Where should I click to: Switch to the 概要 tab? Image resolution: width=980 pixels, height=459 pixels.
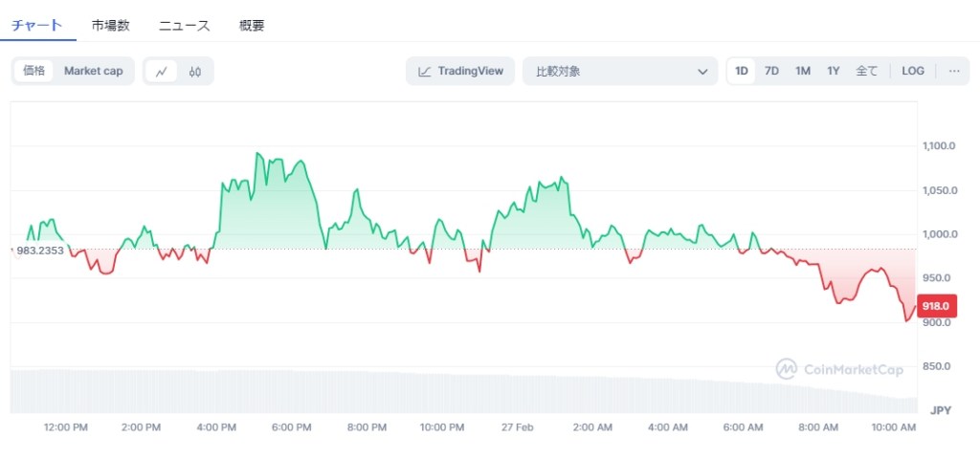point(252,26)
